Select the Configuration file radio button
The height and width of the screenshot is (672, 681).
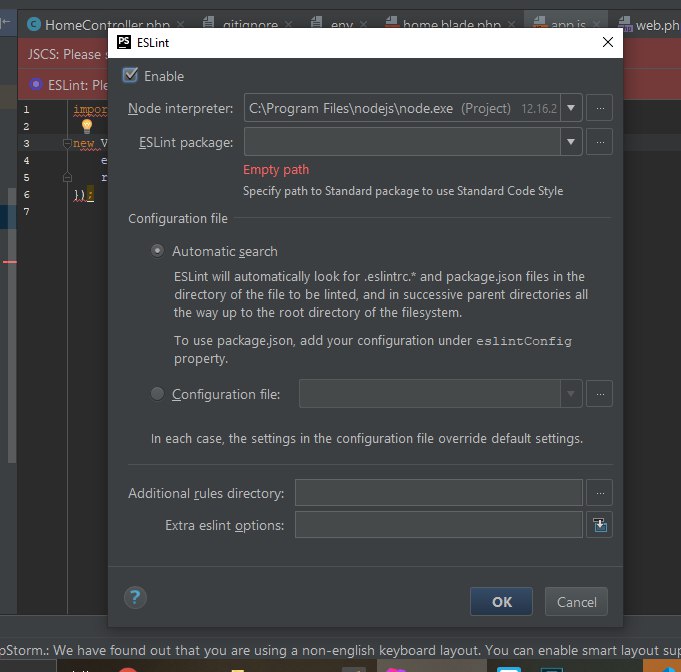tap(157, 394)
